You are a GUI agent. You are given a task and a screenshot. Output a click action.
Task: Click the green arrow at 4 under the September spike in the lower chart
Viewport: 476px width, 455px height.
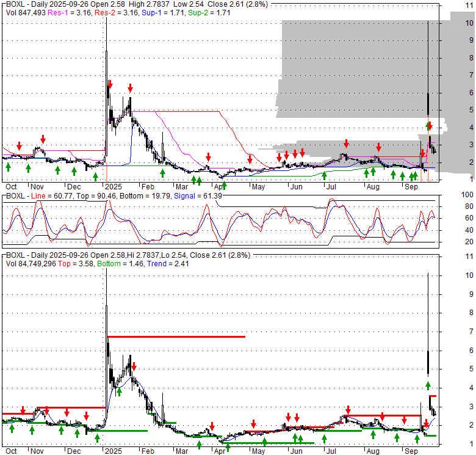click(x=428, y=386)
